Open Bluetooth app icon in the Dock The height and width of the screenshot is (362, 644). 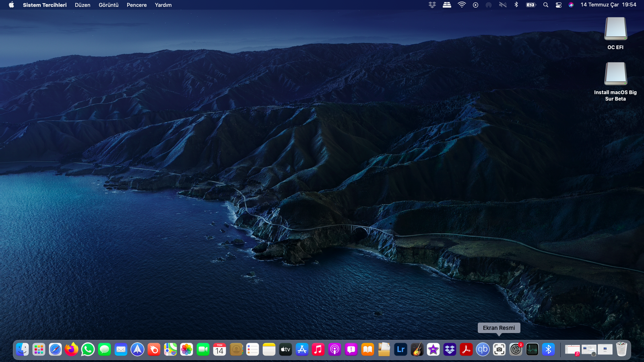[548, 349]
